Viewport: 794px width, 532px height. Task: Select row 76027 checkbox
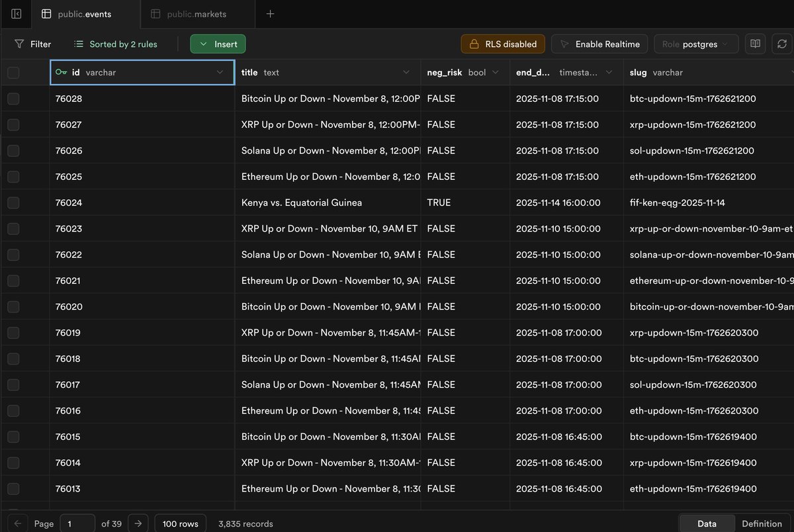pyautogui.click(x=13, y=124)
